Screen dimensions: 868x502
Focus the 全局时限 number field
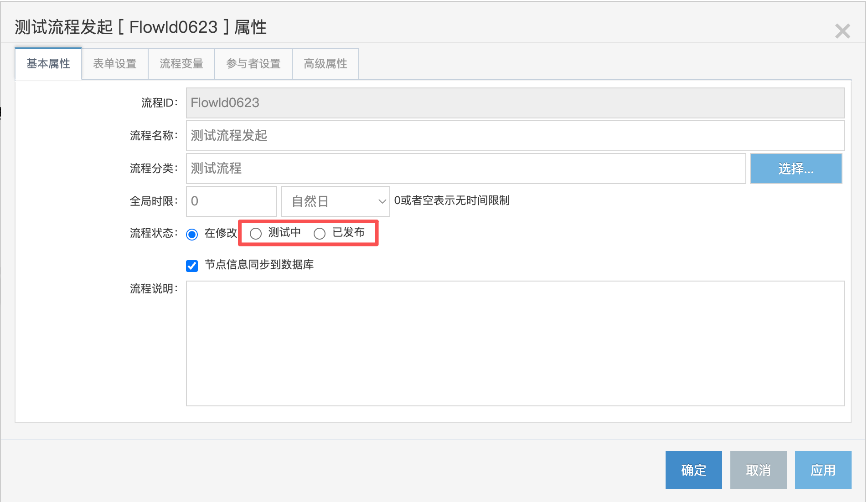click(x=232, y=201)
